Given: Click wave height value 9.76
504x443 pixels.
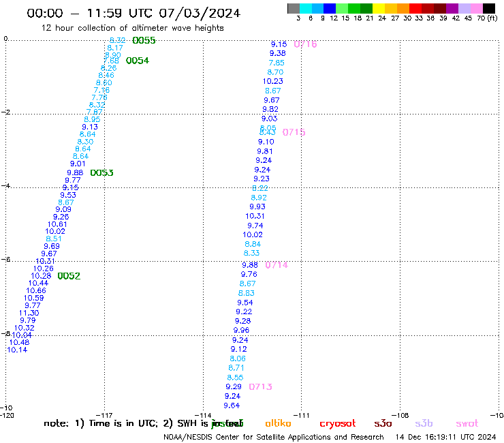Looking at the screenshot, I should [x=249, y=275].
